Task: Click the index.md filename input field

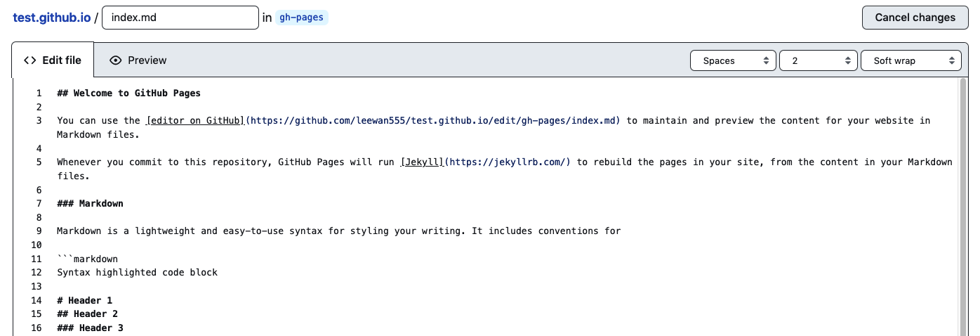Action: [180, 18]
